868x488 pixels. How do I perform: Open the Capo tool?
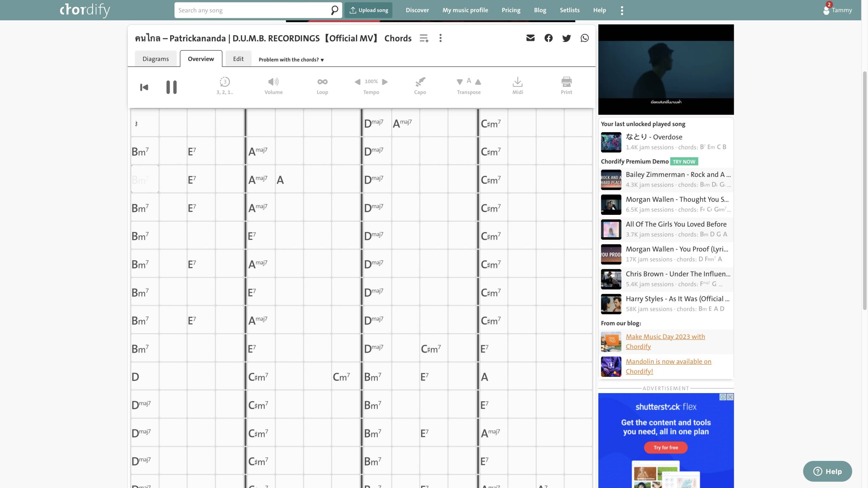(x=420, y=86)
